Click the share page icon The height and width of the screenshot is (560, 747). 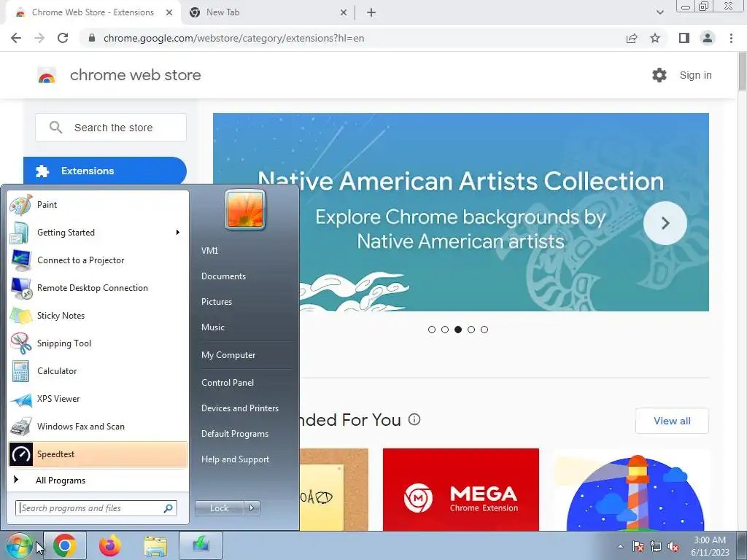[x=632, y=38]
